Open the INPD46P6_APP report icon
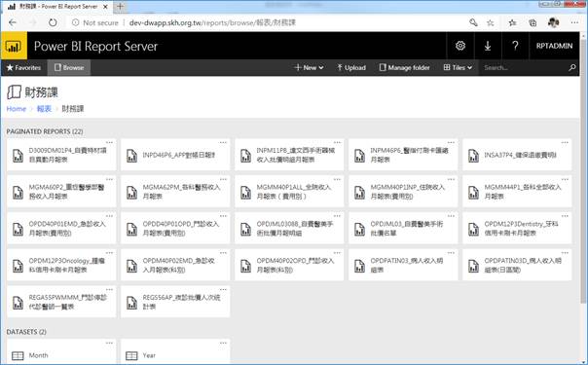The image size is (588, 365). pos(131,156)
